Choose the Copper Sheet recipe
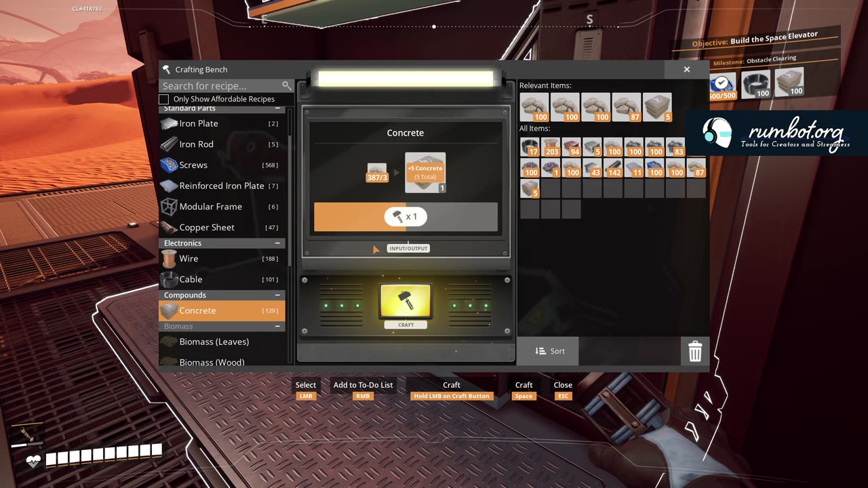The height and width of the screenshot is (488, 868). [222, 228]
